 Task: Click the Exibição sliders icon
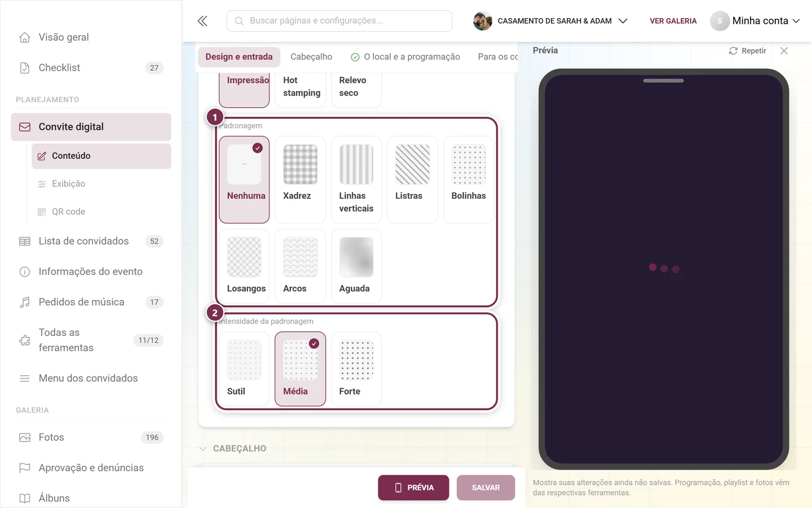[x=42, y=184]
